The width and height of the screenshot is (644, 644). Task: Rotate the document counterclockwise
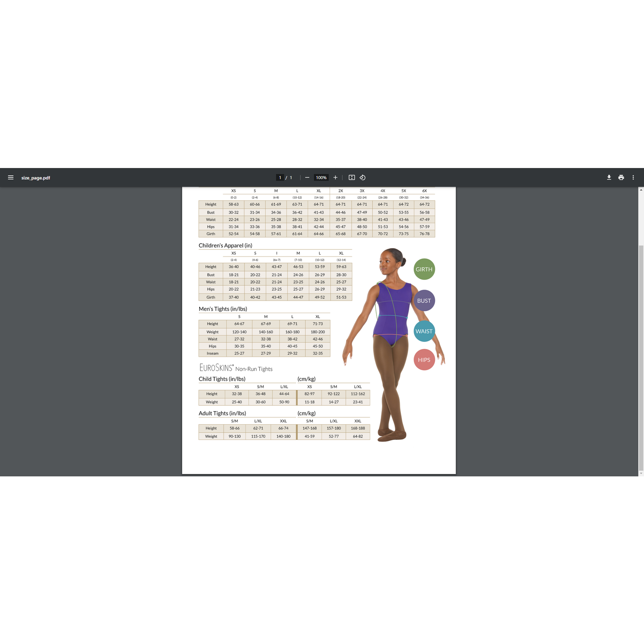point(363,177)
